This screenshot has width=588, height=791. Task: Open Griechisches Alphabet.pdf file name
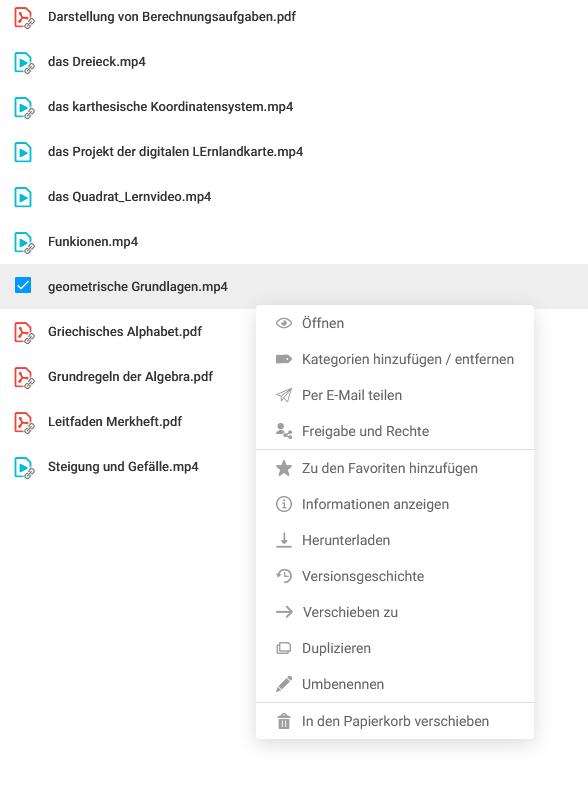pos(125,331)
